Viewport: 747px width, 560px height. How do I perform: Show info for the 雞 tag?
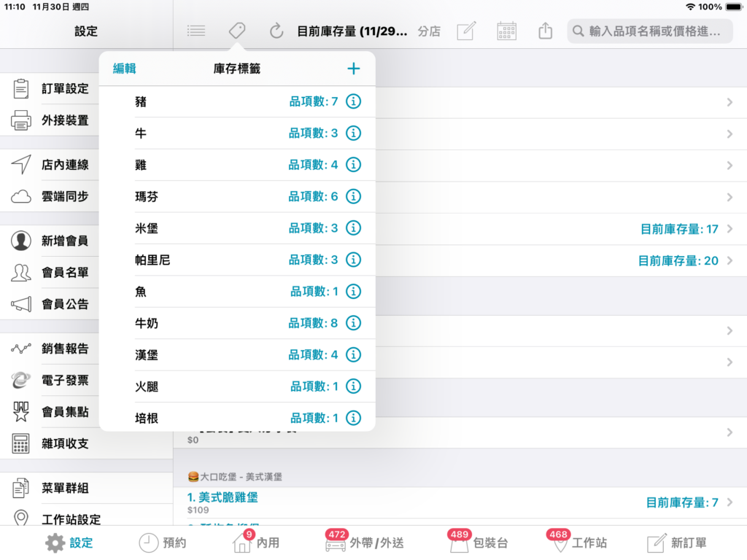click(354, 165)
